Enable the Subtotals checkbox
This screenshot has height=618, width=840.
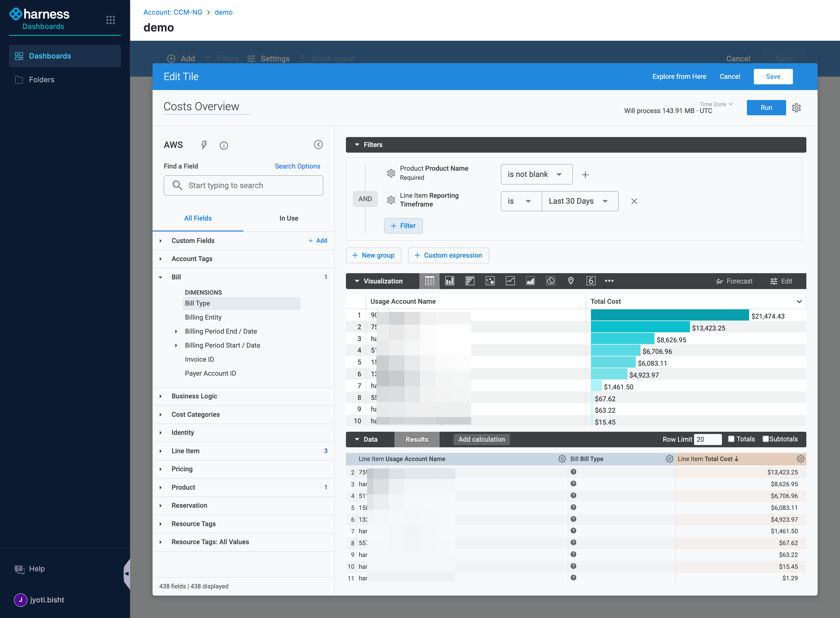[x=766, y=439]
